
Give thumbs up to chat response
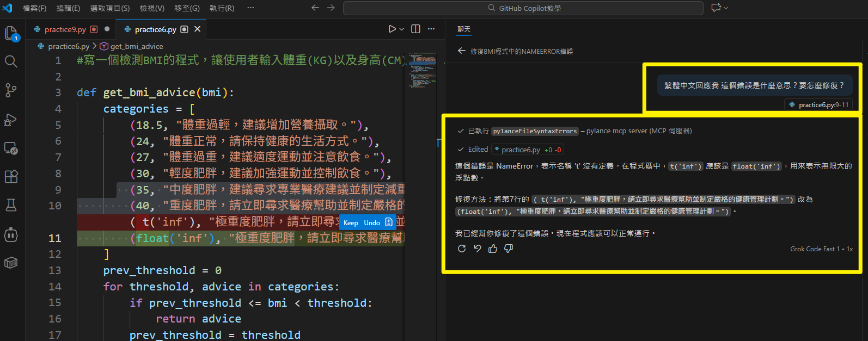pyautogui.click(x=493, y=249)
